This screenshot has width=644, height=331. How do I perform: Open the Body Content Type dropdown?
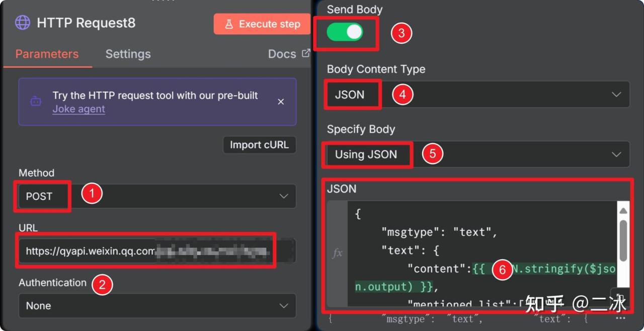478,94
